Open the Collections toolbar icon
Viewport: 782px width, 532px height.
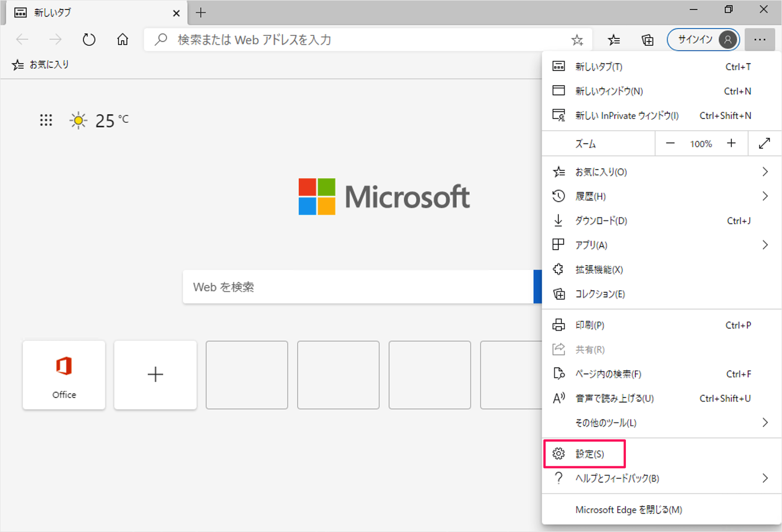[x=647, y=40]
